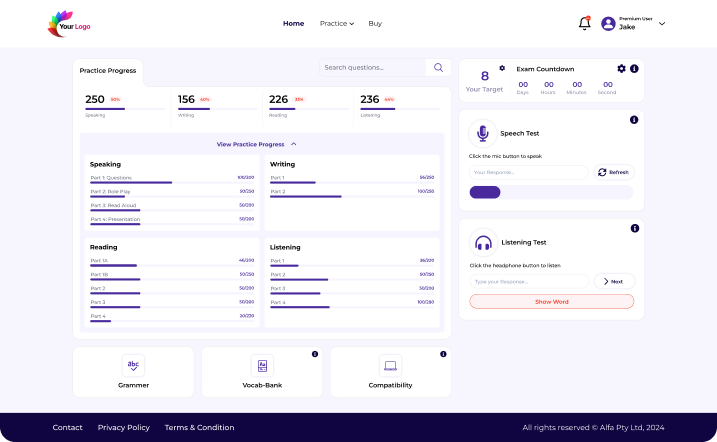Open the user account dropdown chevron
The width and height of the screenshot is (717, 442).
pos(662,23)
